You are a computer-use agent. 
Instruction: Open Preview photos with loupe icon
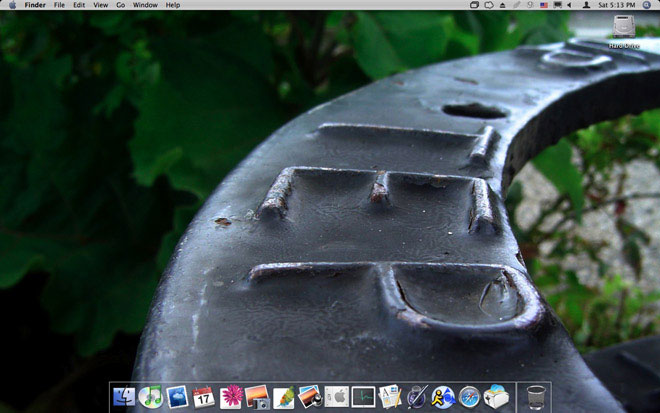pyautogui.click(x=310, y=397)
